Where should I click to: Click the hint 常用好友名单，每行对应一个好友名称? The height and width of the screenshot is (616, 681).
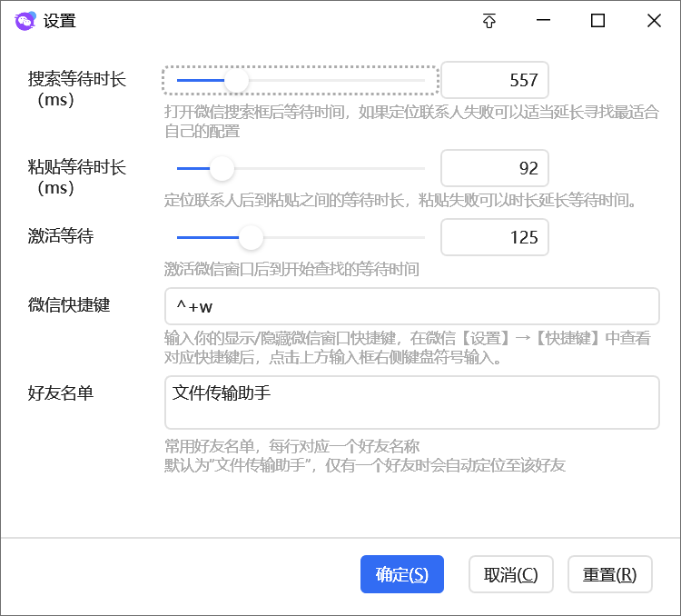(291, 446)
